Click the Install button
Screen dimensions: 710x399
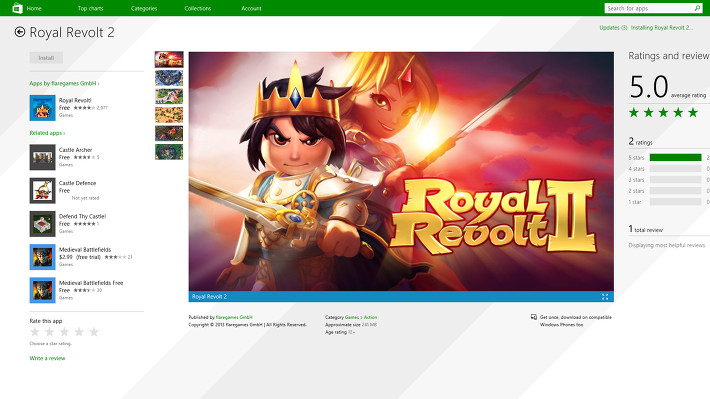[46, 58]
